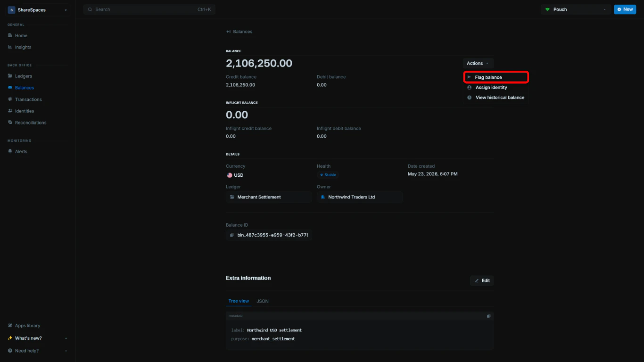Image resolution: width=644 pixels, height=362 pixels.
Task: Choose View historical balance option
Action: (x=495, y=98)
